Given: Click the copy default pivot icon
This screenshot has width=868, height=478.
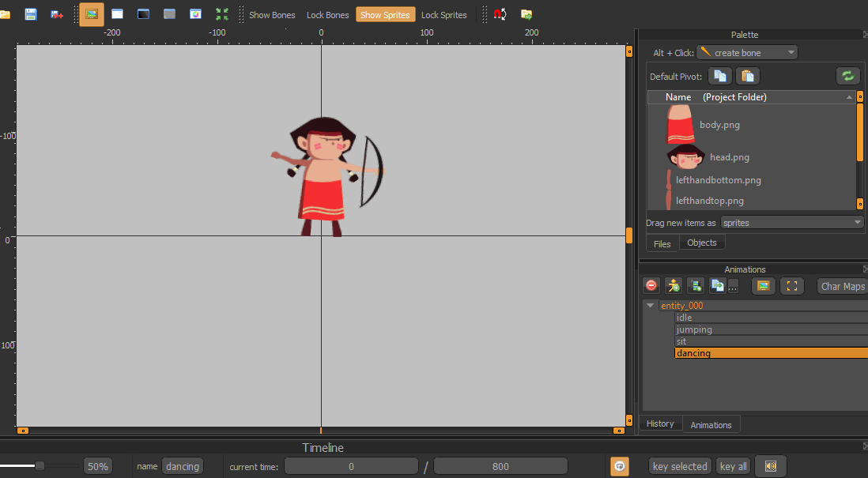Looking at the screenshot, I should (719, 76).
